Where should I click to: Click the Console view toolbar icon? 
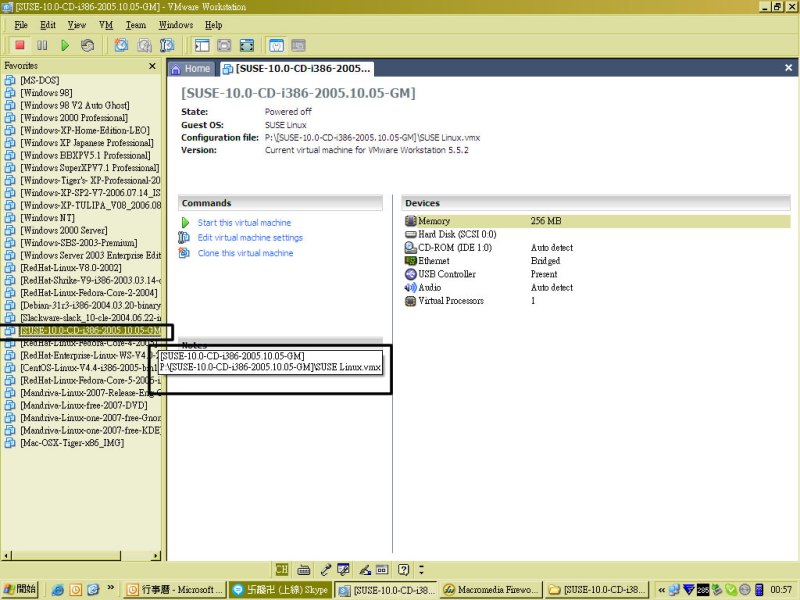[298, 45]
